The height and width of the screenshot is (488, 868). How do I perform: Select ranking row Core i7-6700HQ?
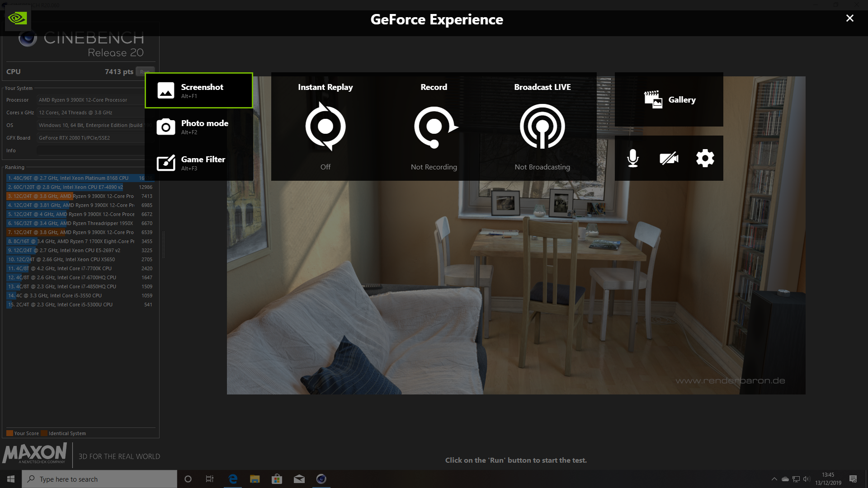click(x=80, y=277)
